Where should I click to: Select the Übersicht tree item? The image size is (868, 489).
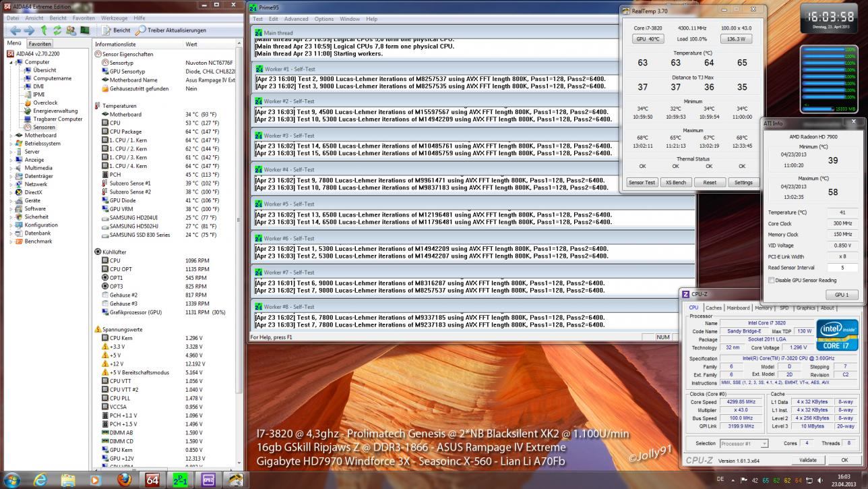tap(44, 70)
